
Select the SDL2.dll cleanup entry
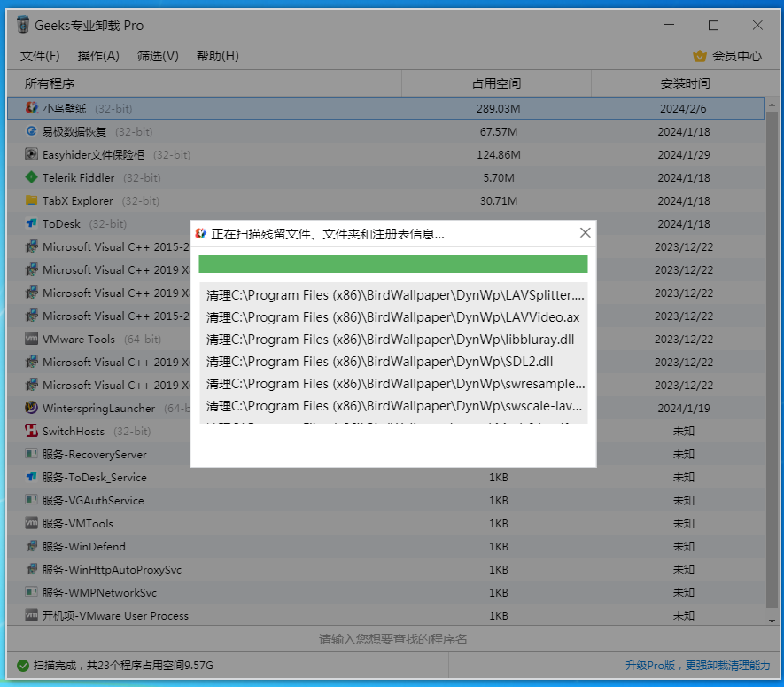tap(393, 362)
